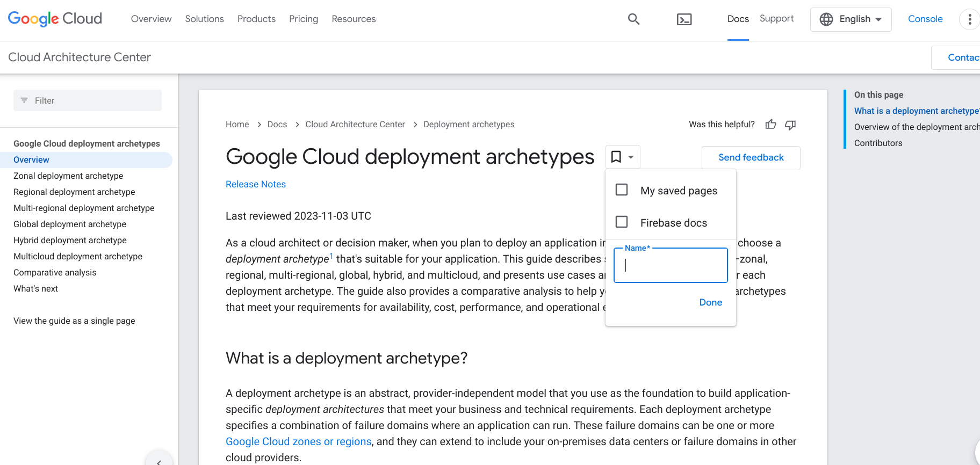The width and height of the screenshot is (980, 465).
Task: Click the bookmark save page icon
Action: 616,157
